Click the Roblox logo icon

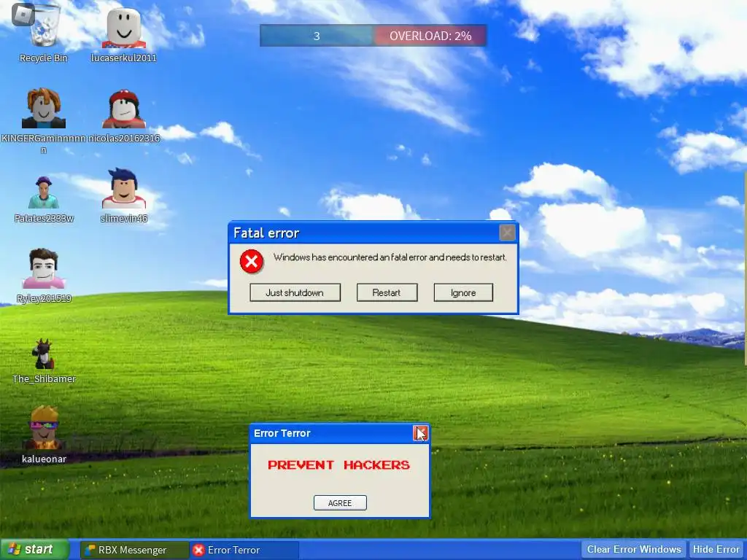click(x=23, y=15)
